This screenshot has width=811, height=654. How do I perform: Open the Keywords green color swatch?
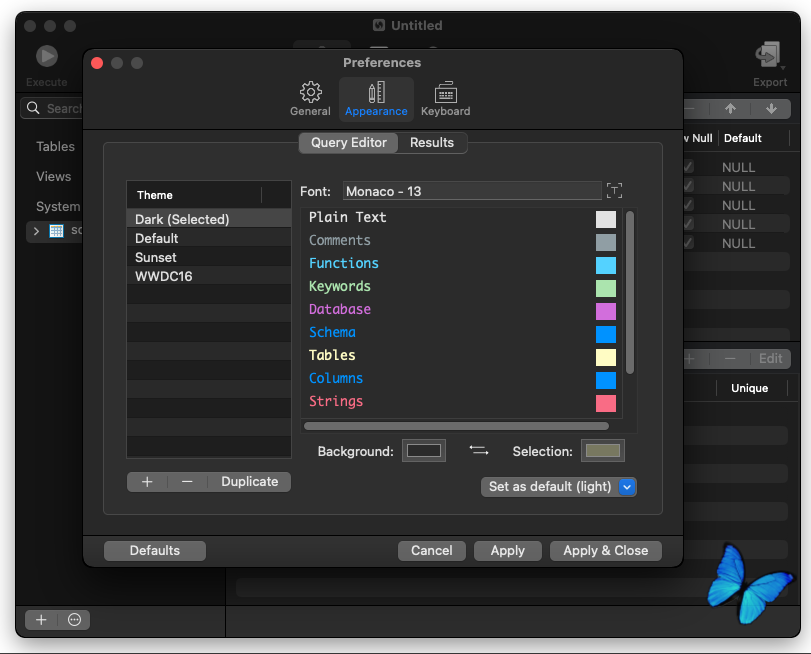606,288
